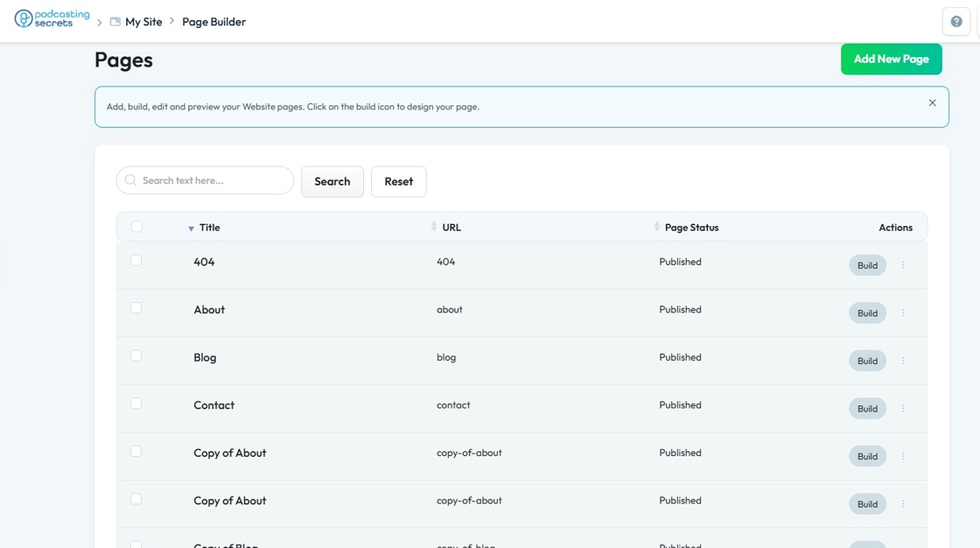This screenshot has height=548, width=980.
Task: Click the magnifier icon in search box
Action: pyautogui.click(x=131, y=180)
